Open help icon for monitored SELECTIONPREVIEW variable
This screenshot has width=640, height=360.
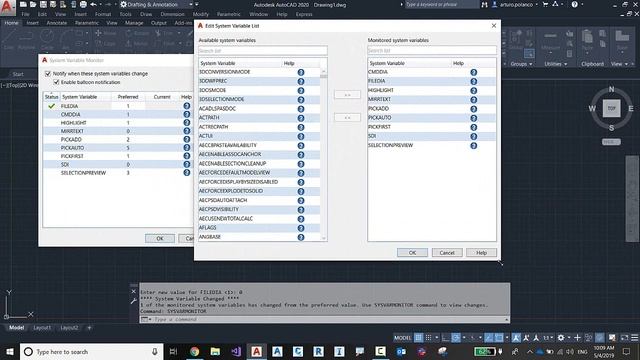coord(473,146)
